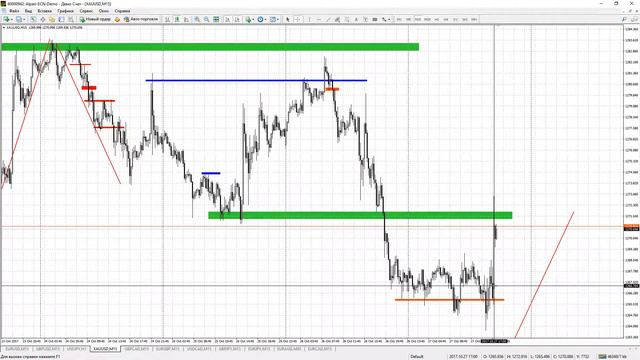This screenshot has height=360, width=640.
Task: Open the Navigator panel icon
Action: tap(52, 19)
